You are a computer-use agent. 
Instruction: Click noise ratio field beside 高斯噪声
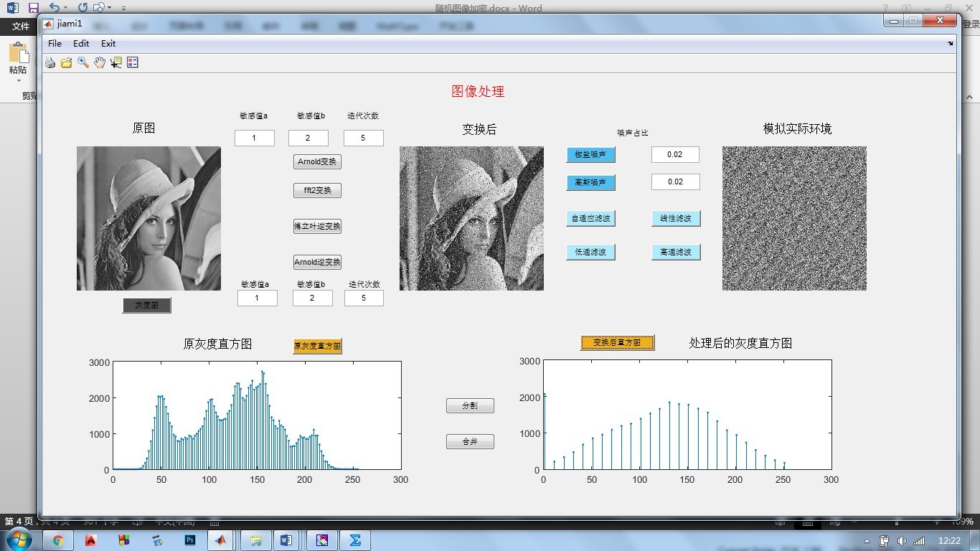click(675, 182)
